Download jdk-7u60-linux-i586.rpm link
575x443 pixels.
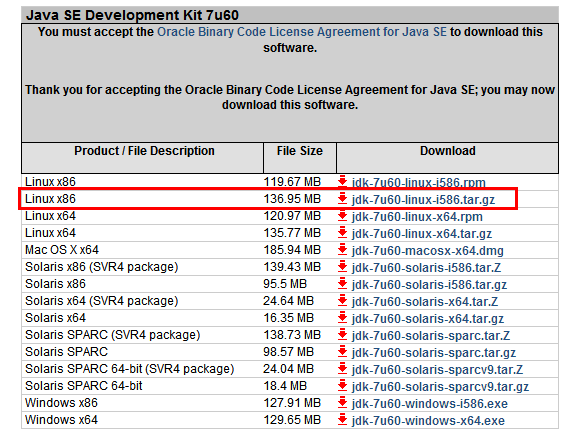418,182
